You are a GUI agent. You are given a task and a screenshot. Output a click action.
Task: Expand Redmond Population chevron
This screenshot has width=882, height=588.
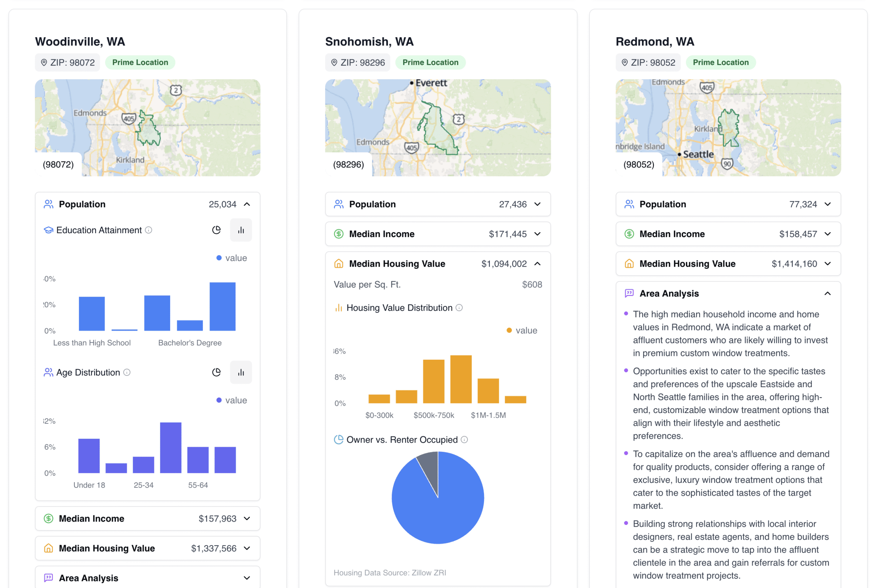[828, 204]
